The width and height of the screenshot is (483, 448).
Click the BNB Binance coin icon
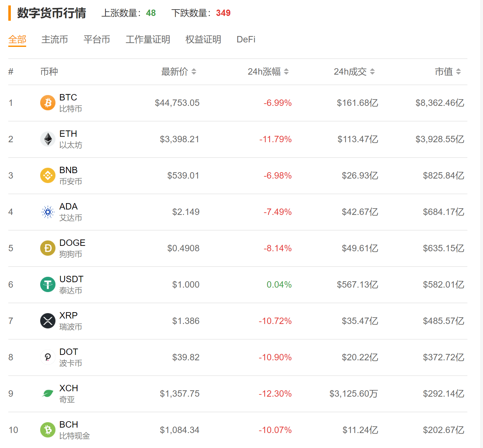pyautogui.click(x=48, y=175)
